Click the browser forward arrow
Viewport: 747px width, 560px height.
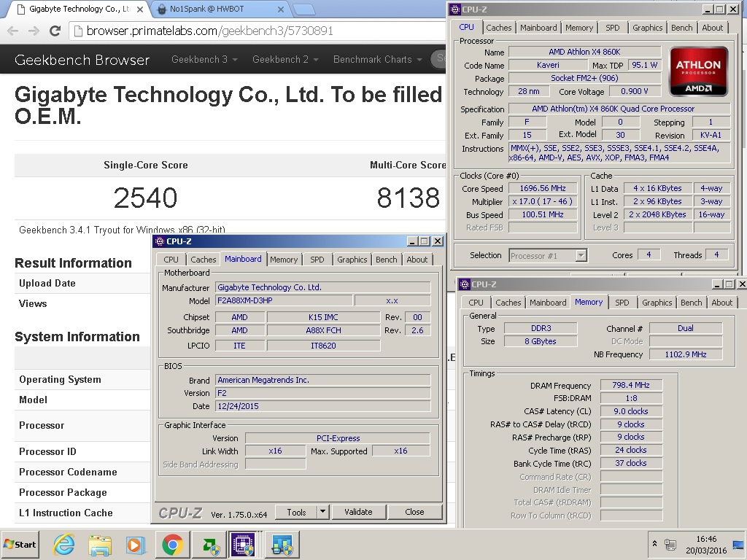click(x=34, y=31)
